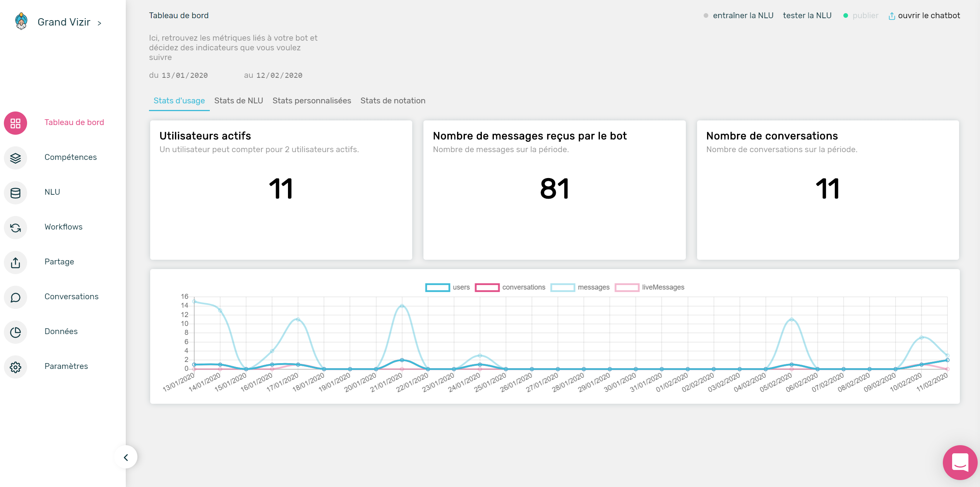This screenshot has height=487, width=980.
Task: Expand Stats personnalisées tab
Action: [x=312, y=100]
